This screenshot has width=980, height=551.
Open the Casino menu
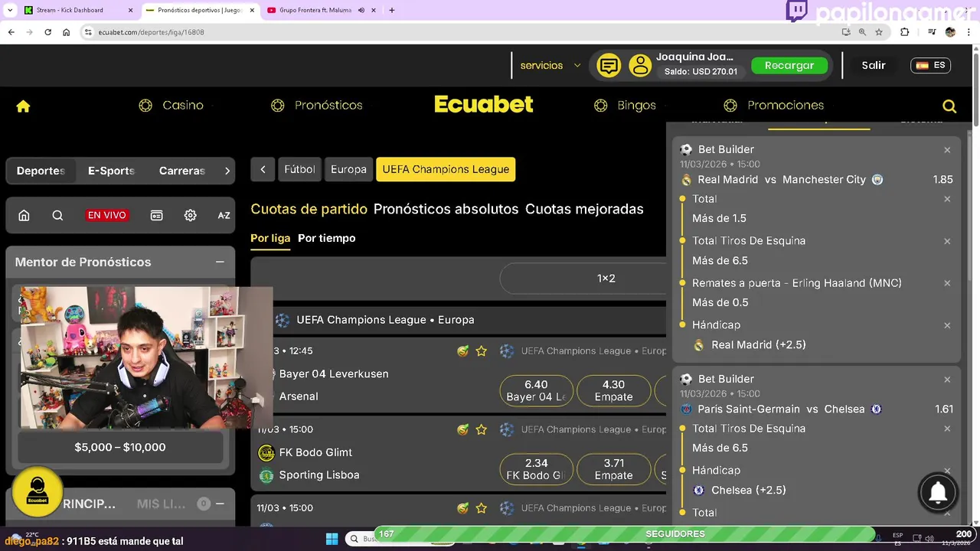(171, 106)
